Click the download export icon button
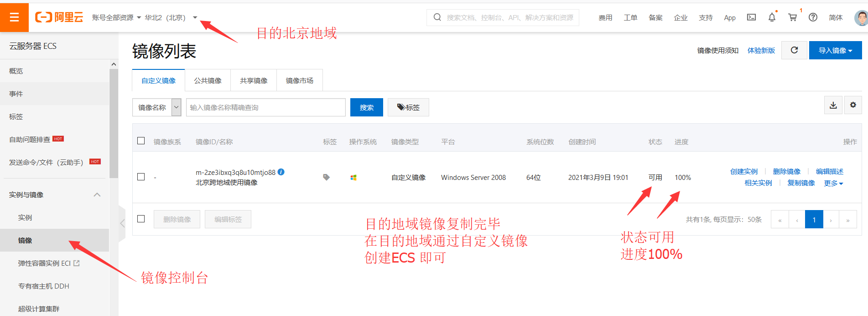Viewport: 868px width, 316px height. tap(833, 105)
